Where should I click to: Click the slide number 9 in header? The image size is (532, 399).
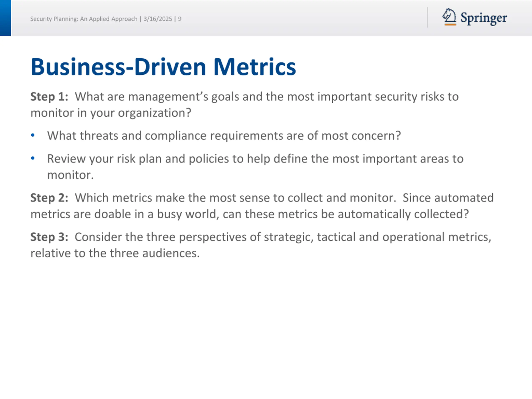tap(180, 19)
